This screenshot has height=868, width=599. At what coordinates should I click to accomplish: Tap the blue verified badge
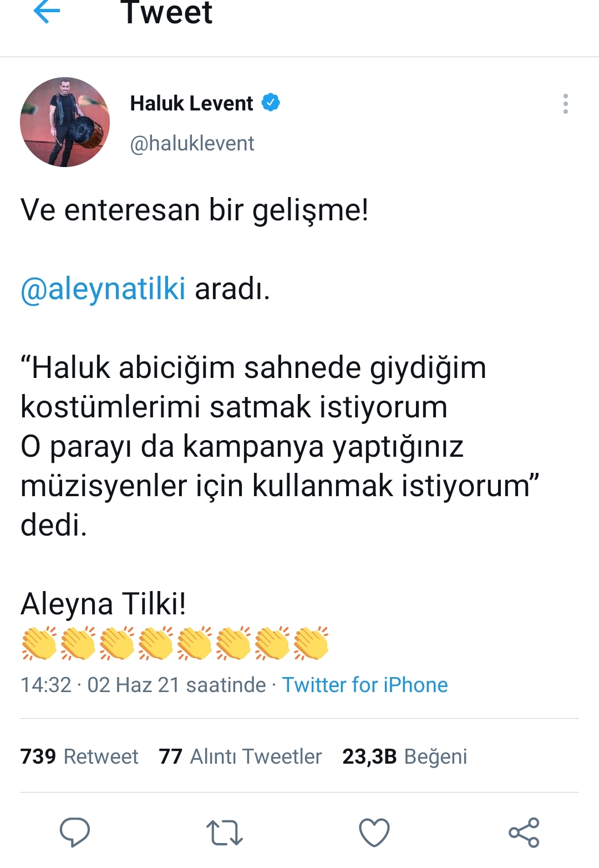click(271, 103)
